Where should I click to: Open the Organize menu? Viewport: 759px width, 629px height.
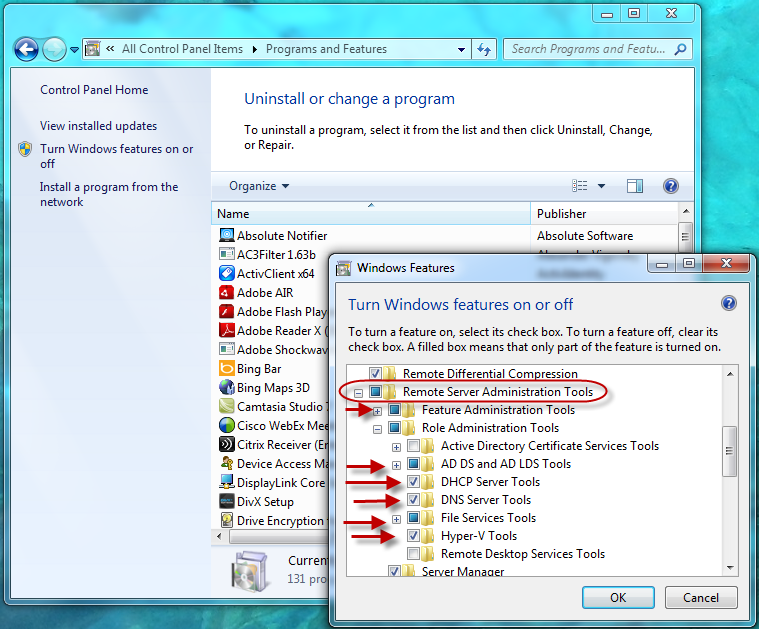tap(258, 186)
